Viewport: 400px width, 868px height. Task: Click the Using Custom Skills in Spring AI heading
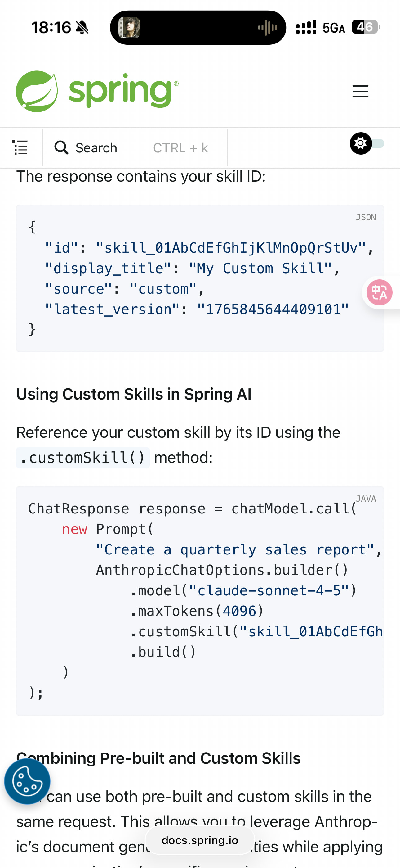pos(134,394)
